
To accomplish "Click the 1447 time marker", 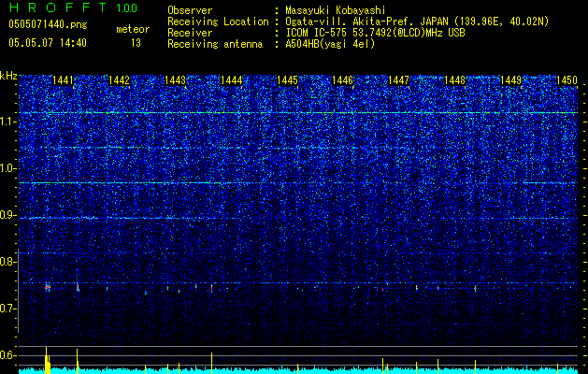I will tap(398, 80).
